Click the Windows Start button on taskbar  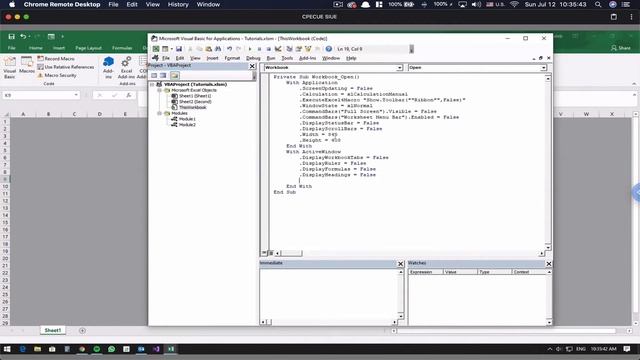pyautogui.click(x=7, y=349)
